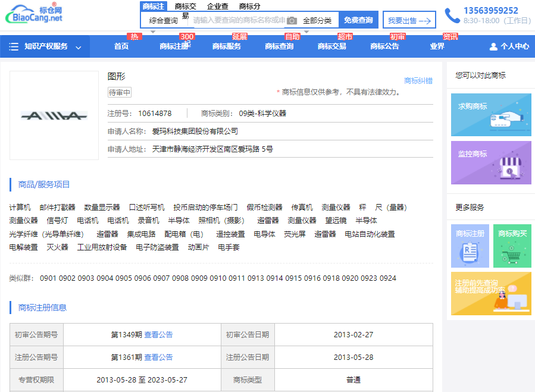
Task: Click the camera image-search icon
Action: [292, 20]
